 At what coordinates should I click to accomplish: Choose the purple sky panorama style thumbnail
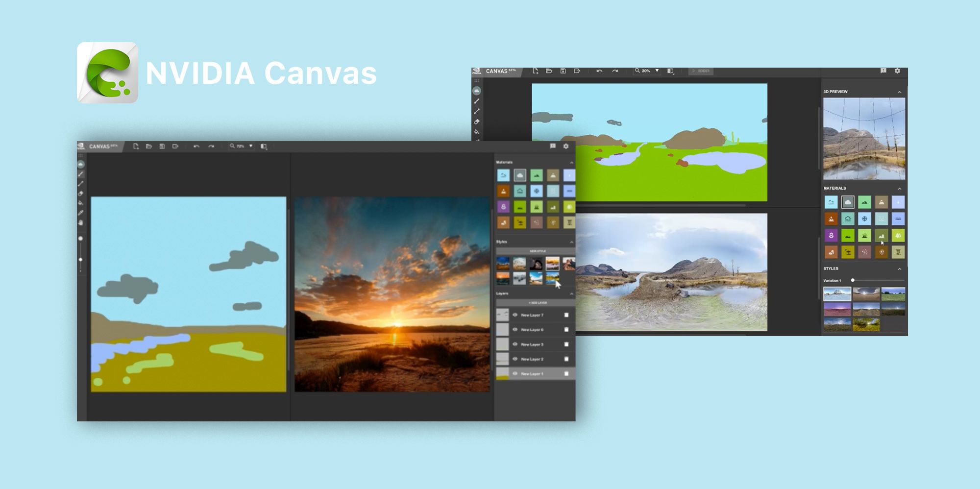pos(837,309)
